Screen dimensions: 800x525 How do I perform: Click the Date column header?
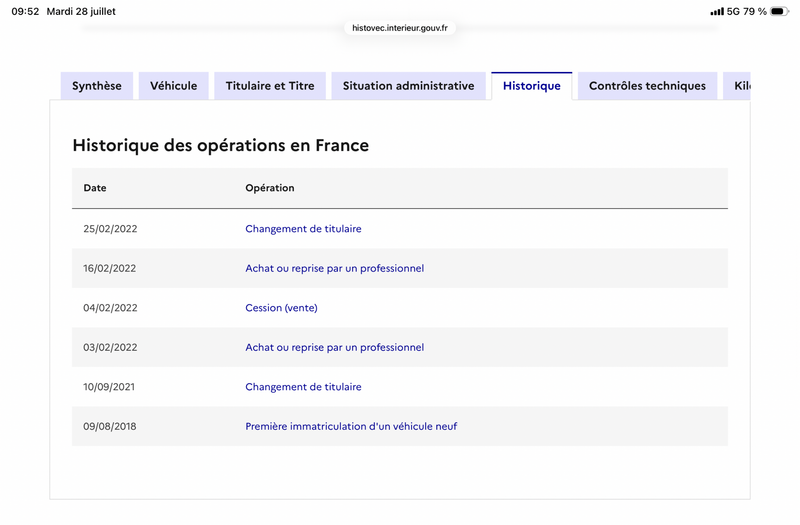(x=95, y=188)
